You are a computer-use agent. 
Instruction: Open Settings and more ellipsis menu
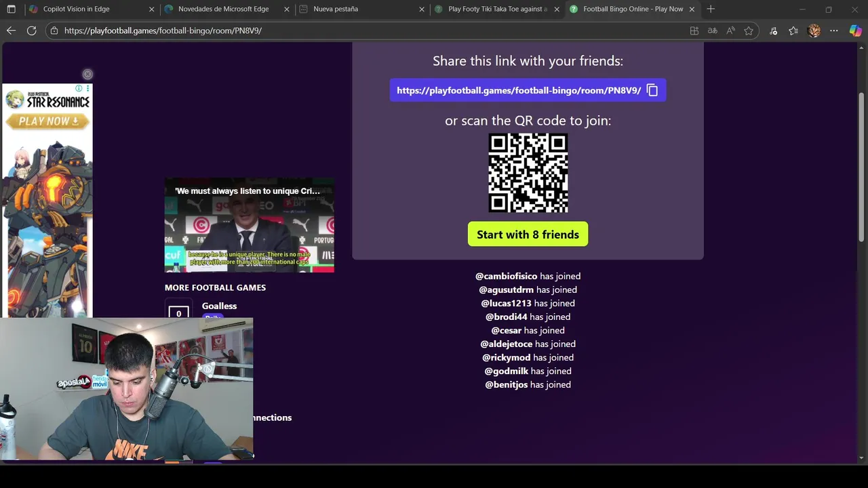[834, 30]
